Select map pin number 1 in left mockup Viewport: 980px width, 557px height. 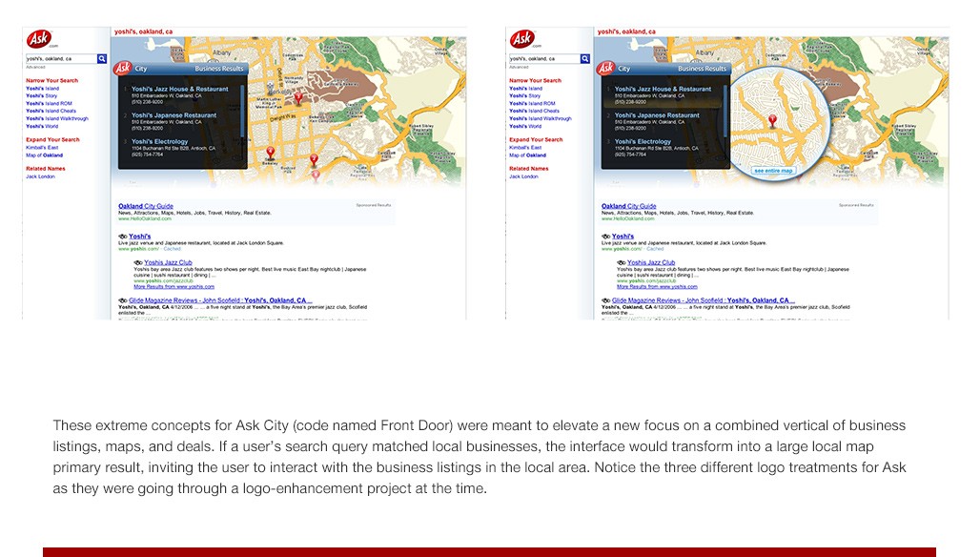point(298,97)
